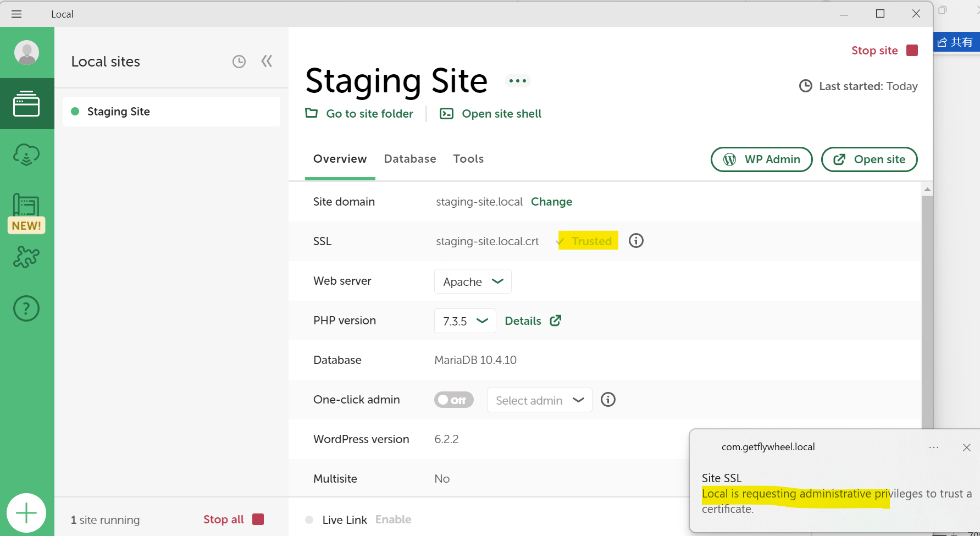Click the Share button in the background window
The width and height of the screenshot is (980, 536).
click(956, 42)
